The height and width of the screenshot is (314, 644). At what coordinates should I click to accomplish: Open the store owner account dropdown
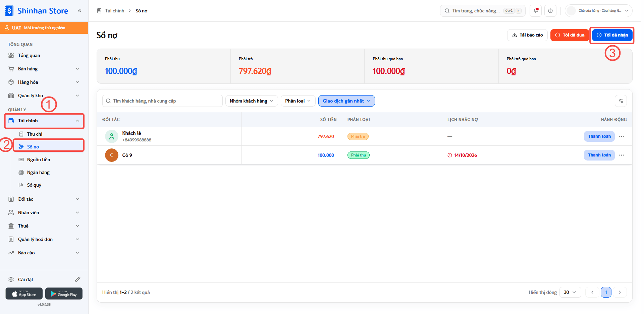(599, 11)
